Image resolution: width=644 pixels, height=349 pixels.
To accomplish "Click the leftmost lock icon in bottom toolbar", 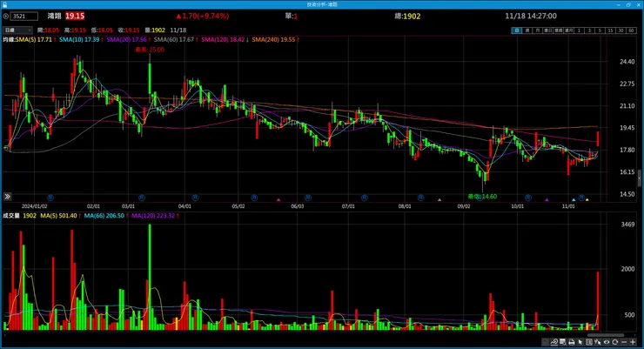I will pos(545,342).
